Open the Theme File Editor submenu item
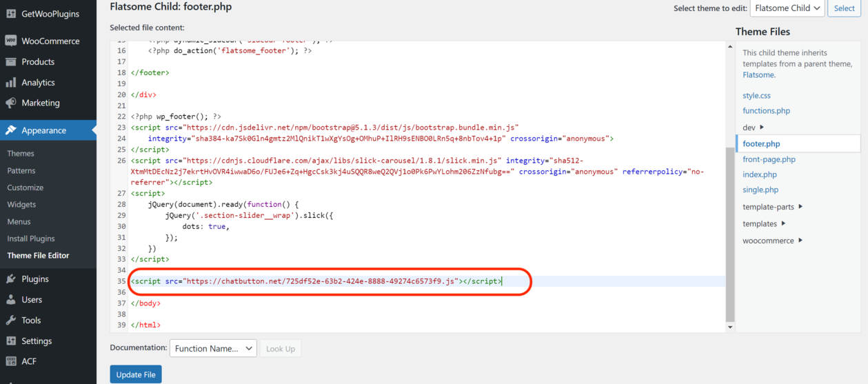 (x=38, y=256)
